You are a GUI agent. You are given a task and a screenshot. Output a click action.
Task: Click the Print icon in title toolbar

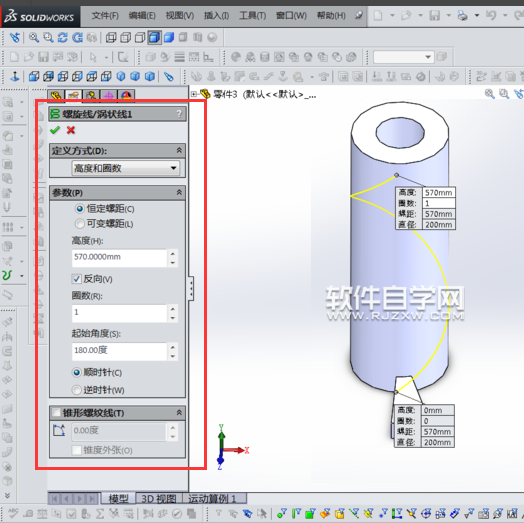click(x=463, y=15)
